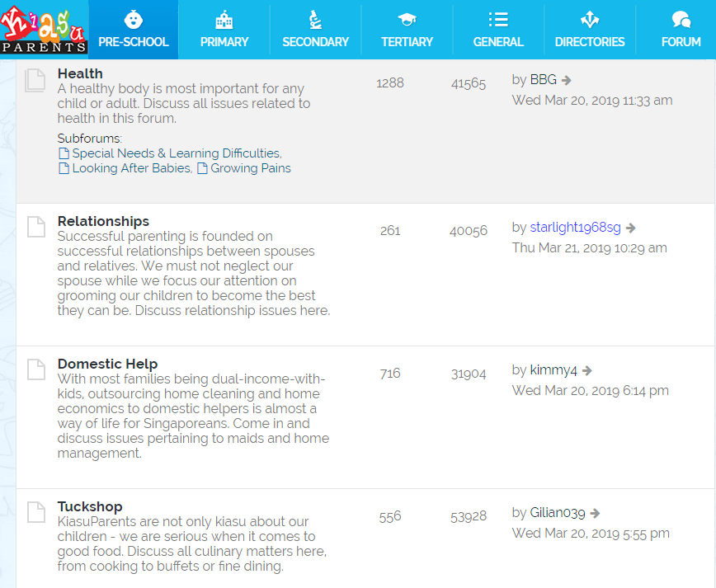Go to the Forum section
716x588 pixels.
(681, 30)
